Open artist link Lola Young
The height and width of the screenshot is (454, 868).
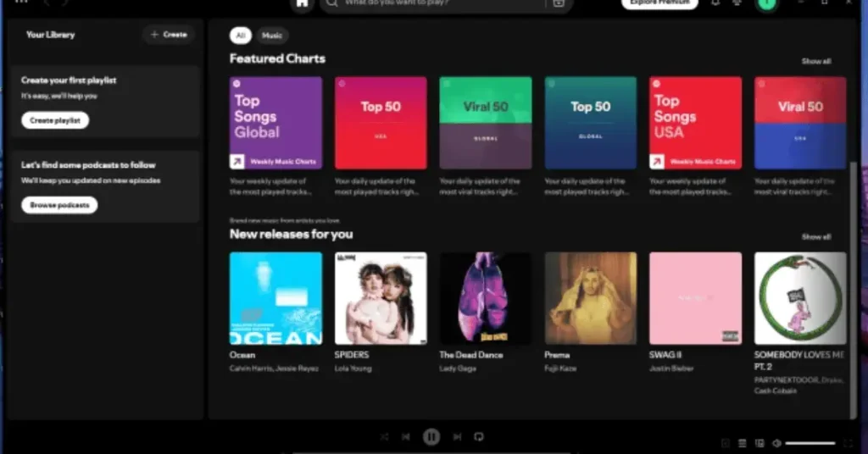pyautogui.click(x=353, y=368)
